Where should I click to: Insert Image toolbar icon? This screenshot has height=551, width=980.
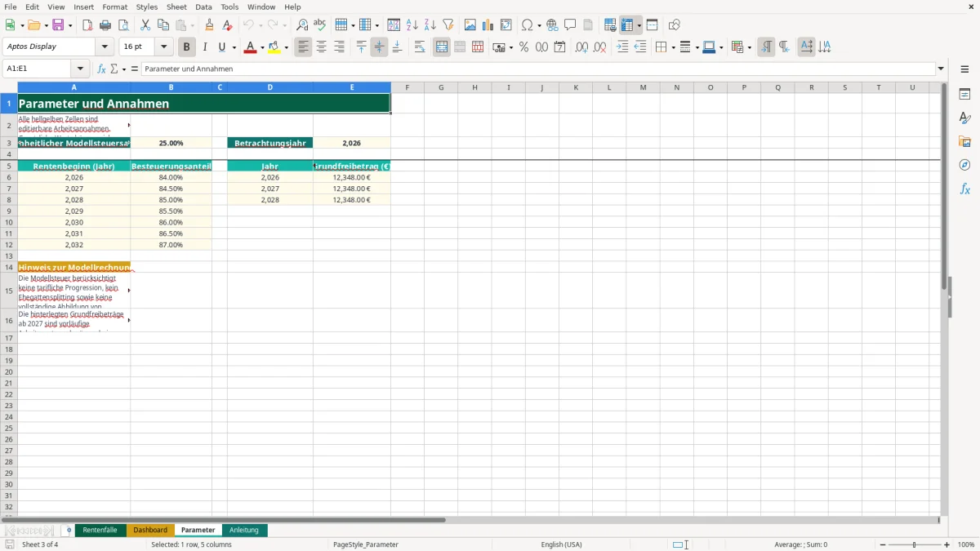point(470,25)
